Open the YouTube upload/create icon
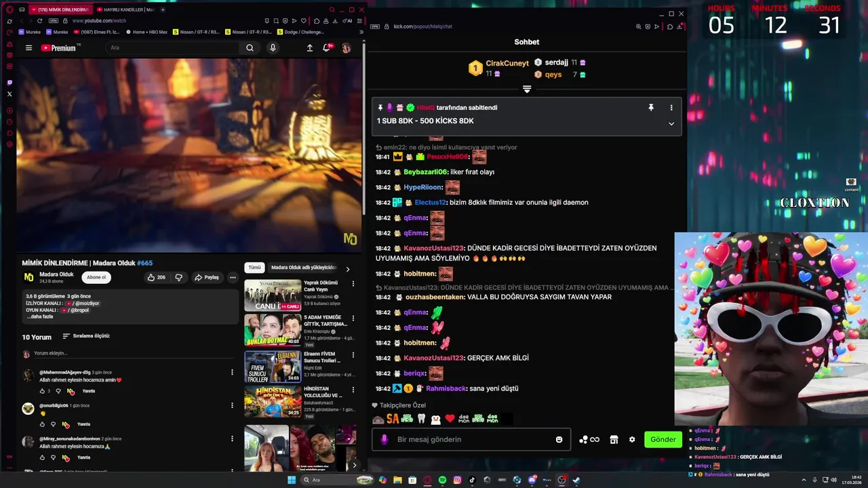Screen dimensions: 868x488 (x=310, y=48)
